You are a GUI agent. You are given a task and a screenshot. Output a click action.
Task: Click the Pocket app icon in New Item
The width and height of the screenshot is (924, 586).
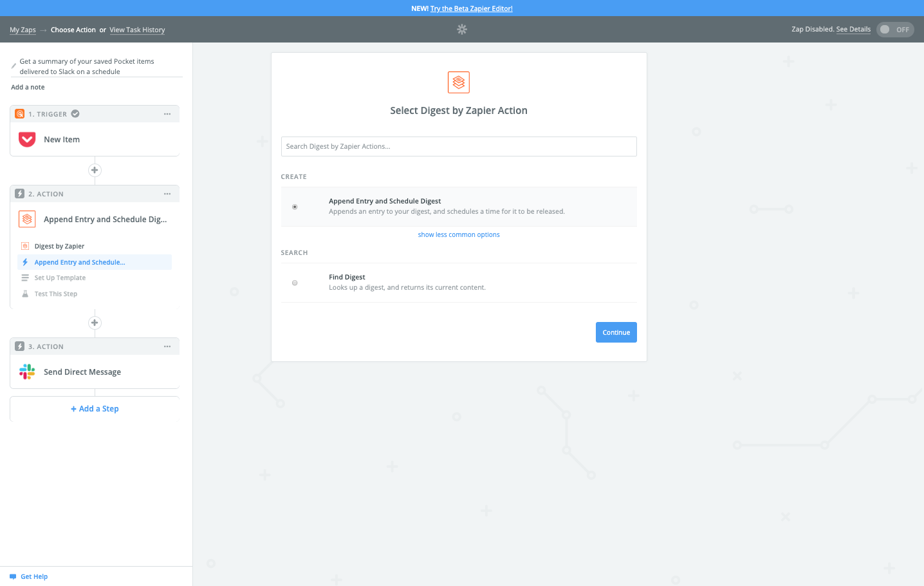tap(27, 140)
